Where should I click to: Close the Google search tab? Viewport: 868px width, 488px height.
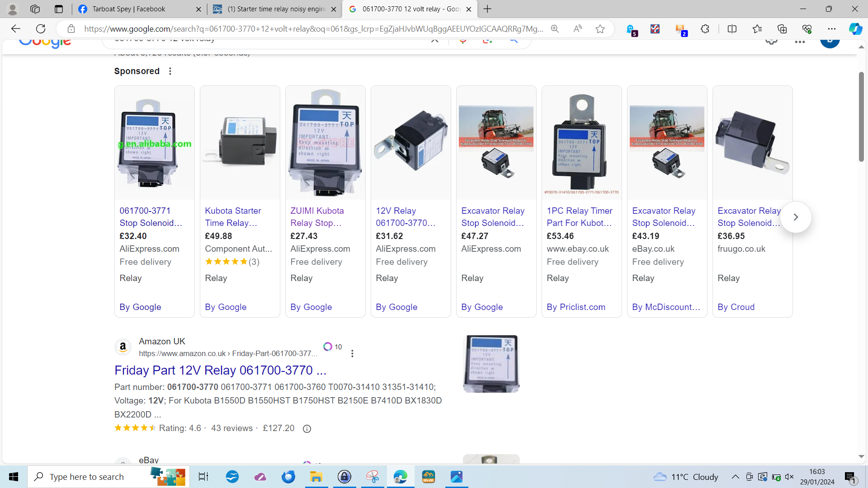coord(469,9)
